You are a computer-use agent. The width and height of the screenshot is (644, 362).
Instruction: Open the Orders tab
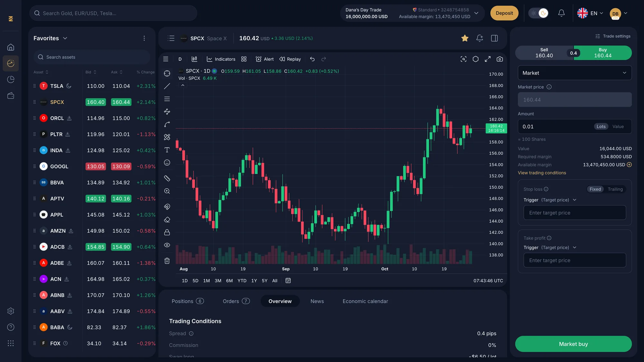236,302
